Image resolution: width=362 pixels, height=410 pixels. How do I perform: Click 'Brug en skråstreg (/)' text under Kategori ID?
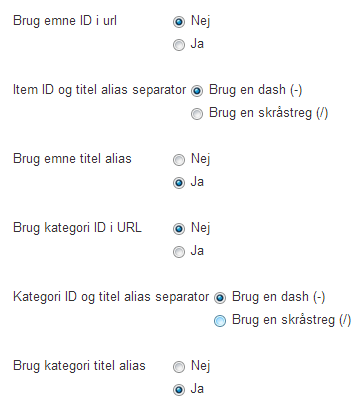292,320
